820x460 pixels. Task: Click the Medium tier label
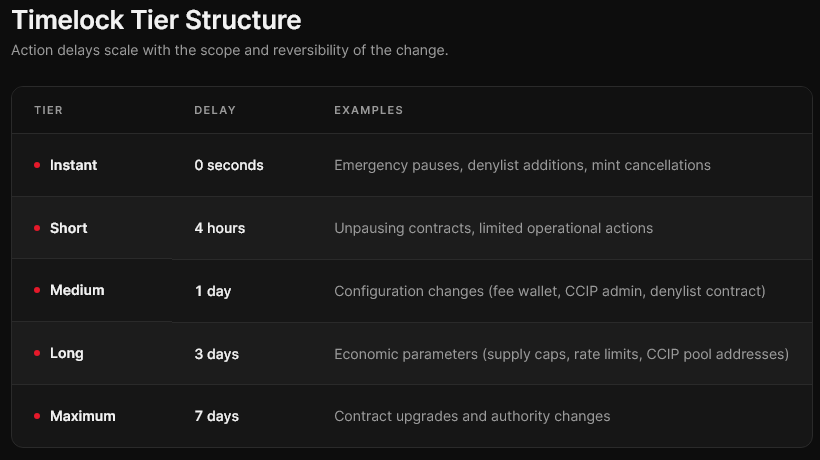pos(77,290)
